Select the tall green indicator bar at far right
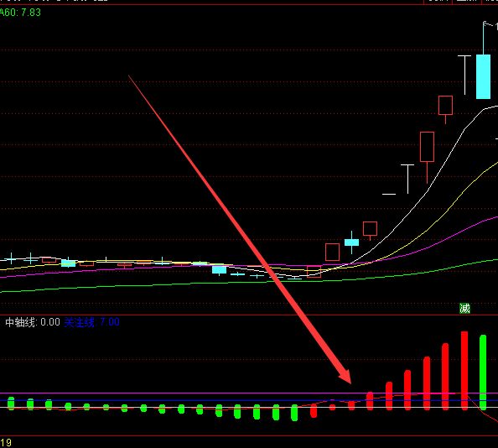Viewport: 498px width, 448px height. 483,372
